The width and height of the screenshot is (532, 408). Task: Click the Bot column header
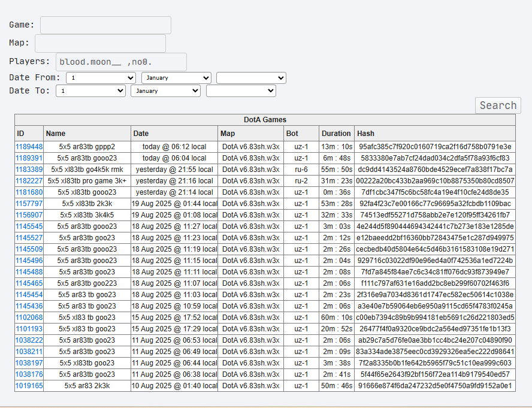[301, 134]
